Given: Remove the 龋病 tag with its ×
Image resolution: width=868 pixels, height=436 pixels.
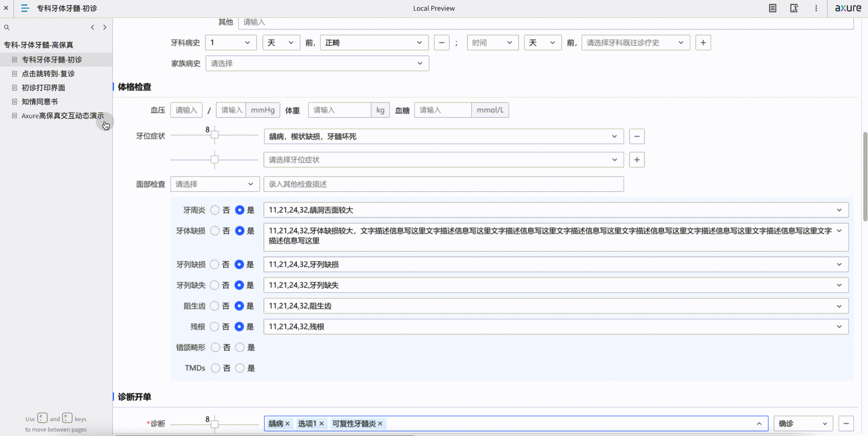Looking at the screenshot, I should 287,423.
